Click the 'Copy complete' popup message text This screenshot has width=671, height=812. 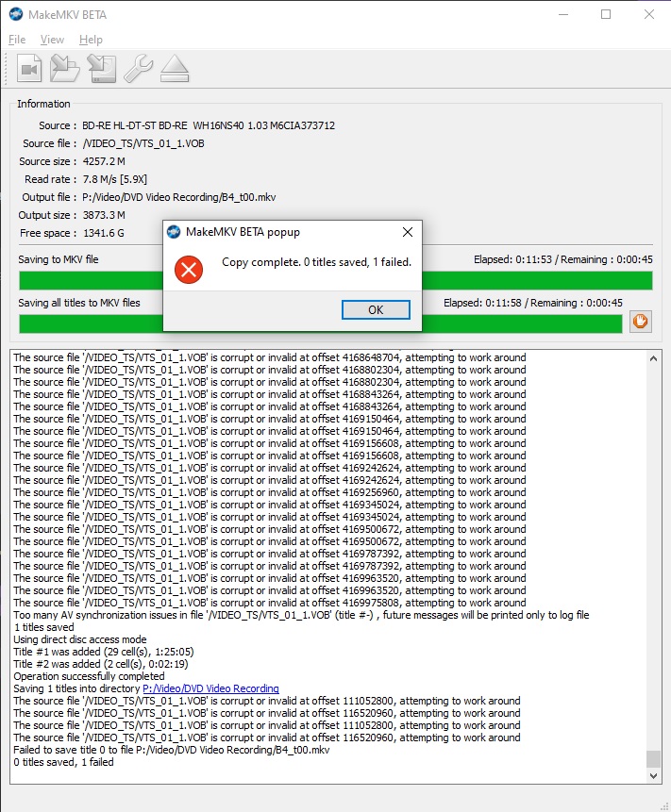pyautogui.click(x=316, y=262)
